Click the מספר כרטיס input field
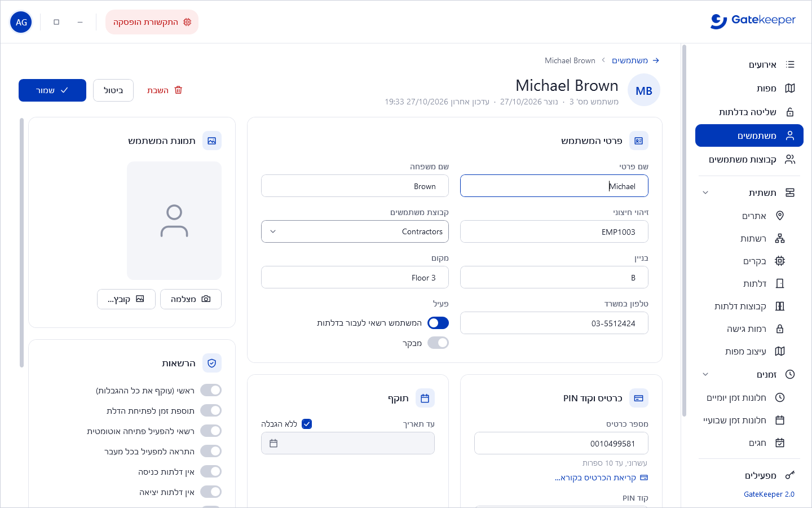 pyautogui.click(x=561, y=443)
